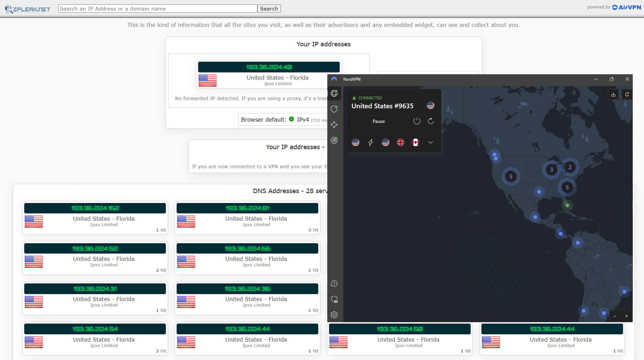This screenshot has height=360, width=644.
Task: Click the NordVPN disconnect power icon
Action: pos(417,121)
